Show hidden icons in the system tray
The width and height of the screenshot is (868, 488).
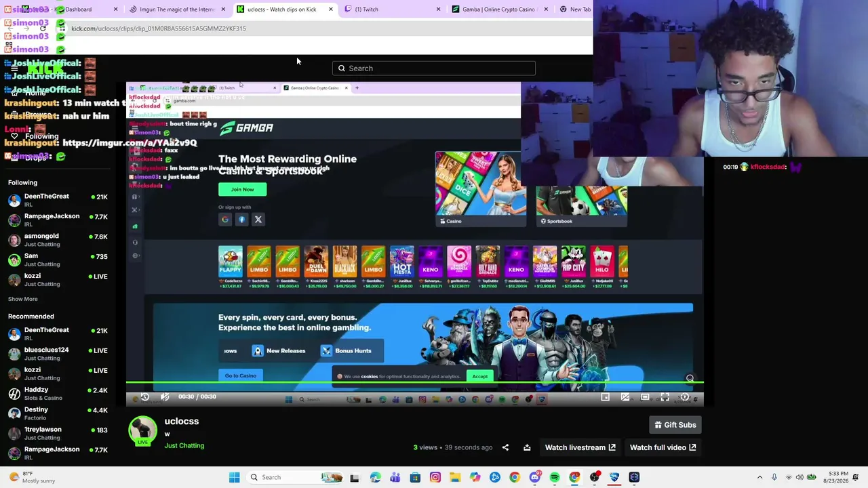coord(759,477)
